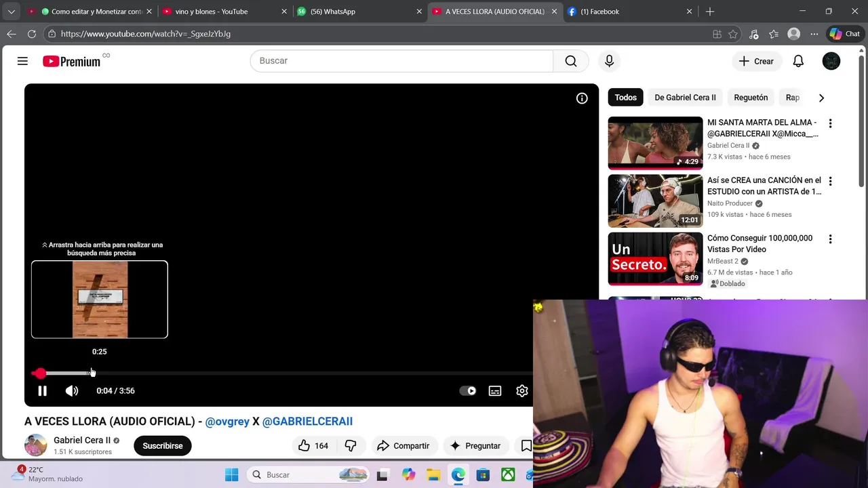The width and height of the screenshot is (868, 488).
Task: Open Gabriel Cera II channel avatar
Action: [x=35, y=445]
